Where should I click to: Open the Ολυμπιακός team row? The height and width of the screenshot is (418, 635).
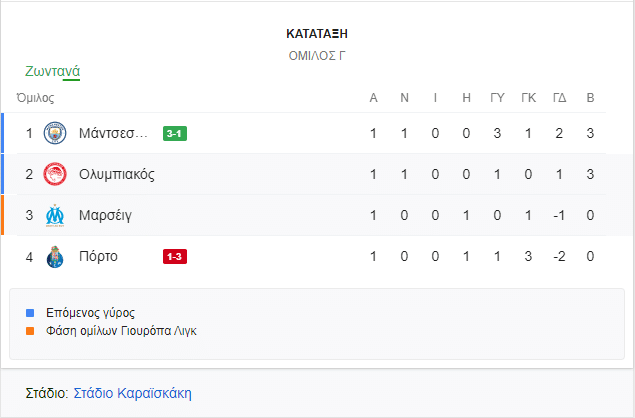tap(116, 174)
